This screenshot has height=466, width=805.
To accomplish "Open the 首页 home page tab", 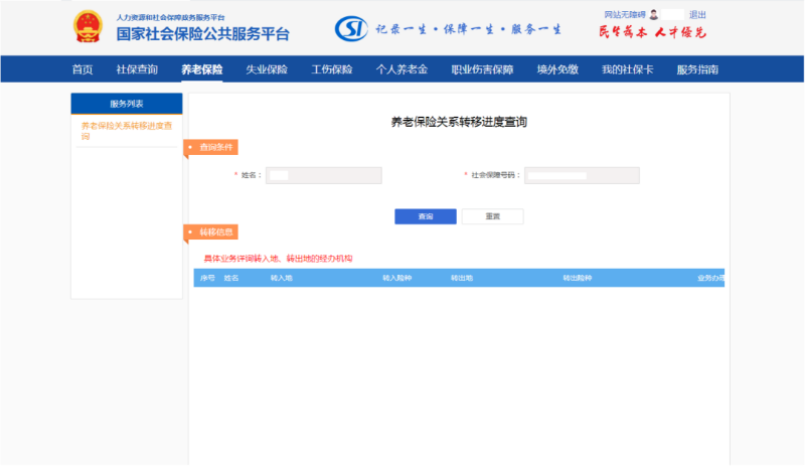I will coord(83,70).
